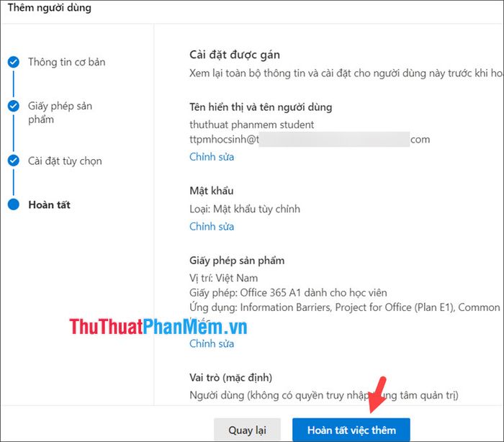This screenshot has width=504, height=442.
Task: Click thuthuat phanmem student display name
Action: 252,125
